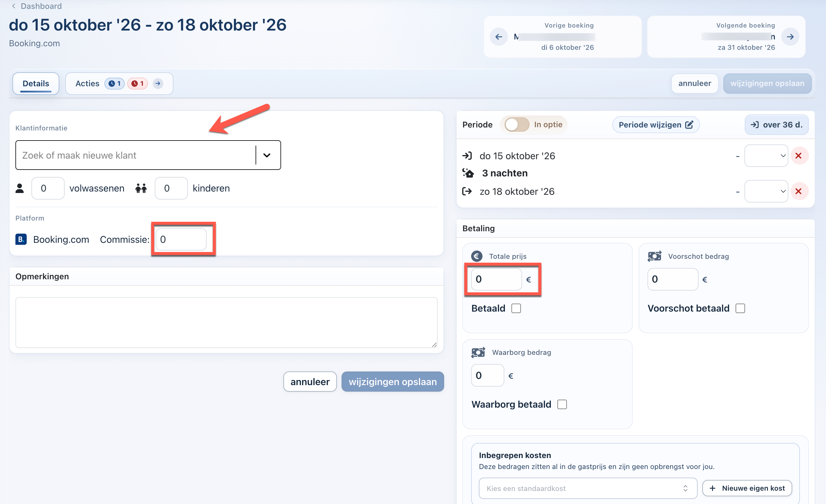
Task: Click bottom wijzigingen opslaan button
Action: [x=393, y=382]
